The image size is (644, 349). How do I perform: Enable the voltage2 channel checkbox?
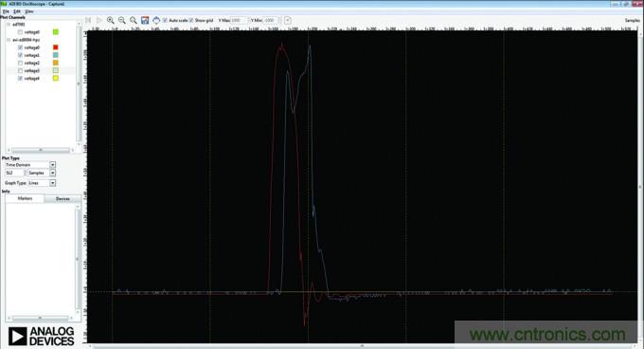point(20,63)
